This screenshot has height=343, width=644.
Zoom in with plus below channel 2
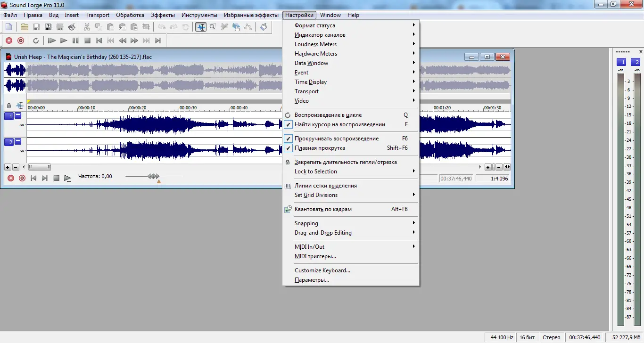point(8,167)
